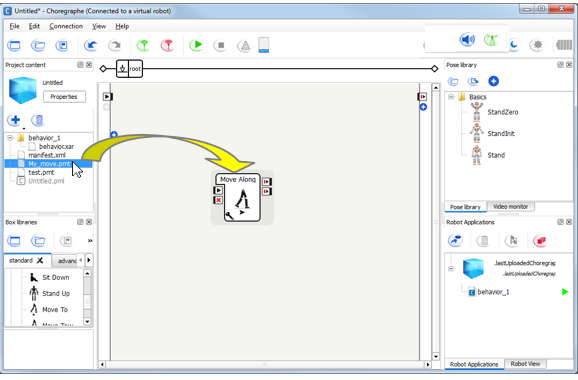Click the Properties button
This screenshot has height=380, width=578.
click(x=64, y=97)
